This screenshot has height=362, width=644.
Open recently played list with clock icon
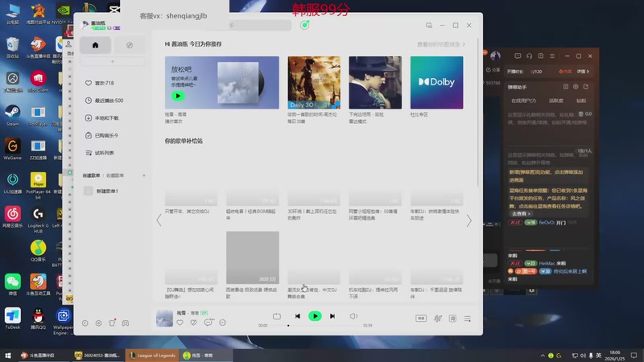[104, 101]
